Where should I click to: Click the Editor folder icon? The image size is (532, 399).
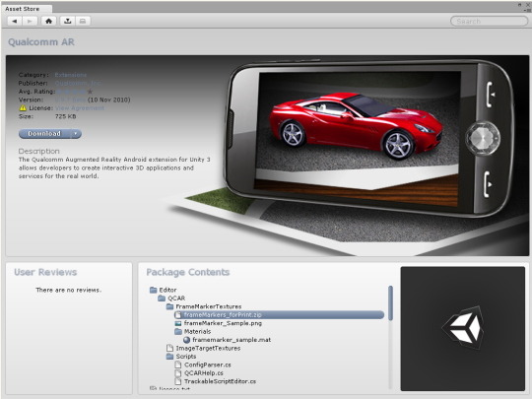click(x=154, y=290)
